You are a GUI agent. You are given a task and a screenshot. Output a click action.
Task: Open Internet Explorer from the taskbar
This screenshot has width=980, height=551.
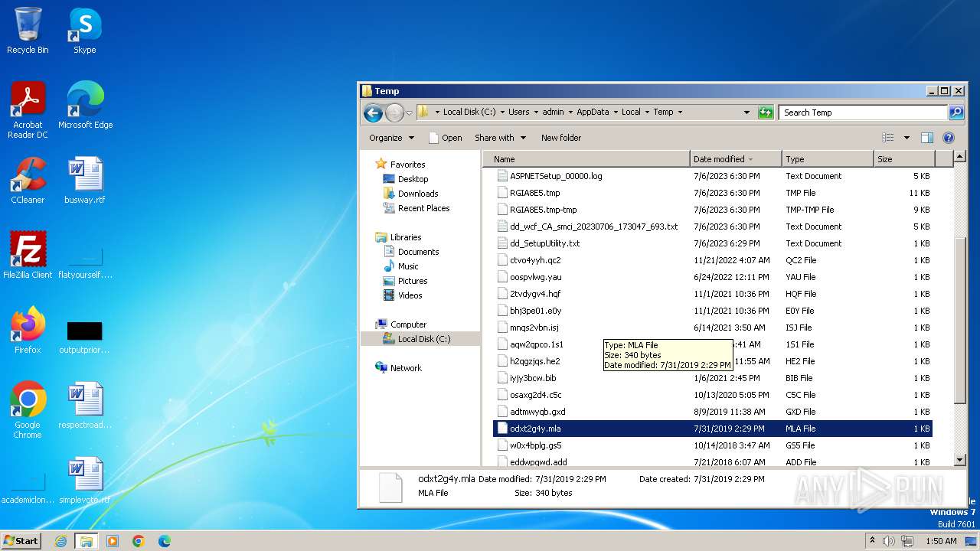(60, 541)
